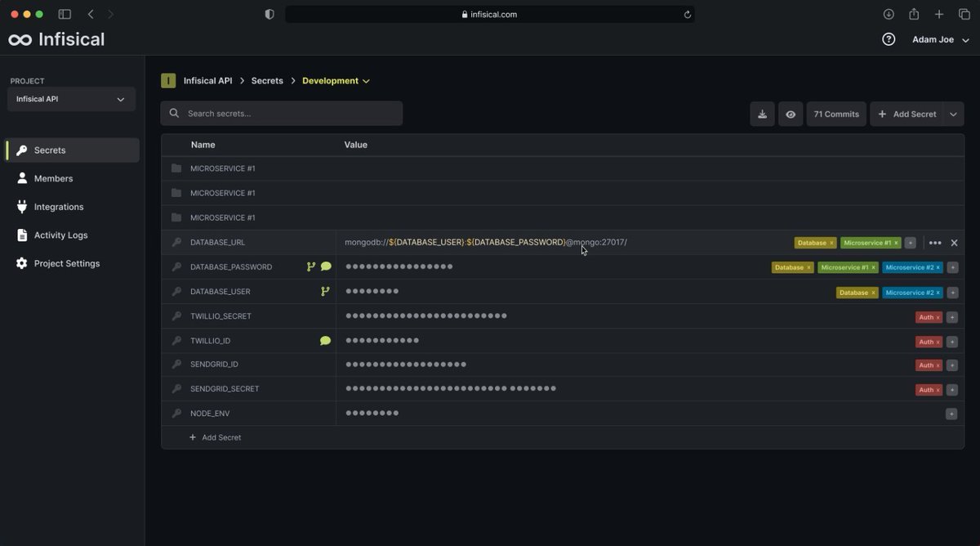Click the override branch icon for DATABASE_USER
The image size is (980, 546).
(325, 292)
